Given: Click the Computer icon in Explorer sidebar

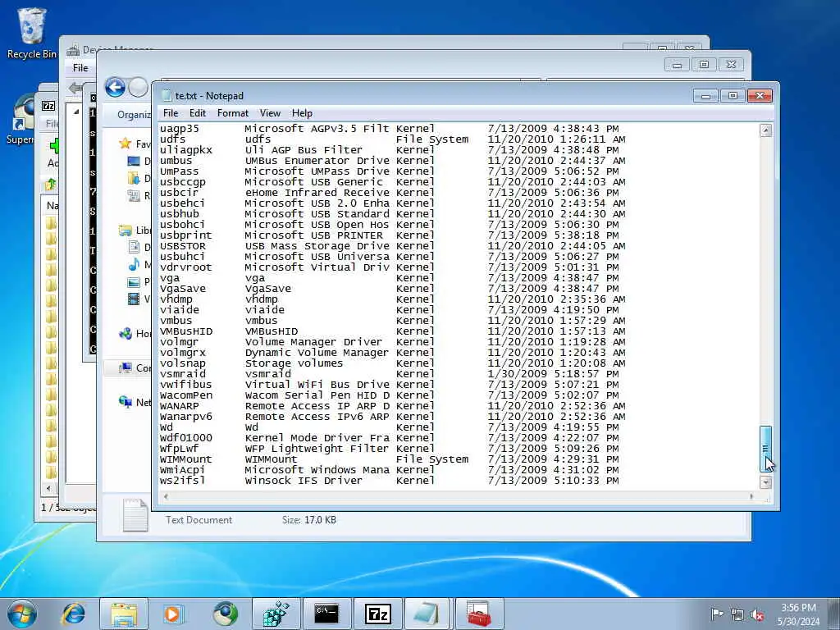Looking at the screenshot, I should [126, 368].
